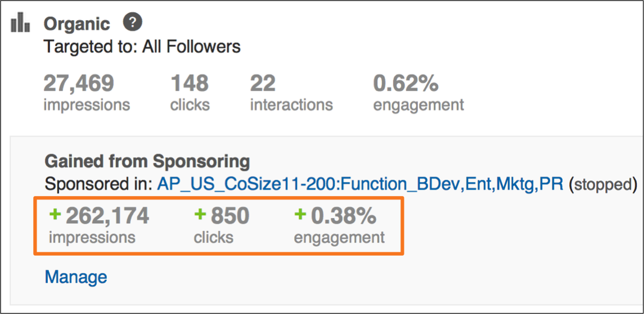Click the 0.62% organic engagement value
The height and width of the screenshot is (314, 644).
tap(406, 84)
